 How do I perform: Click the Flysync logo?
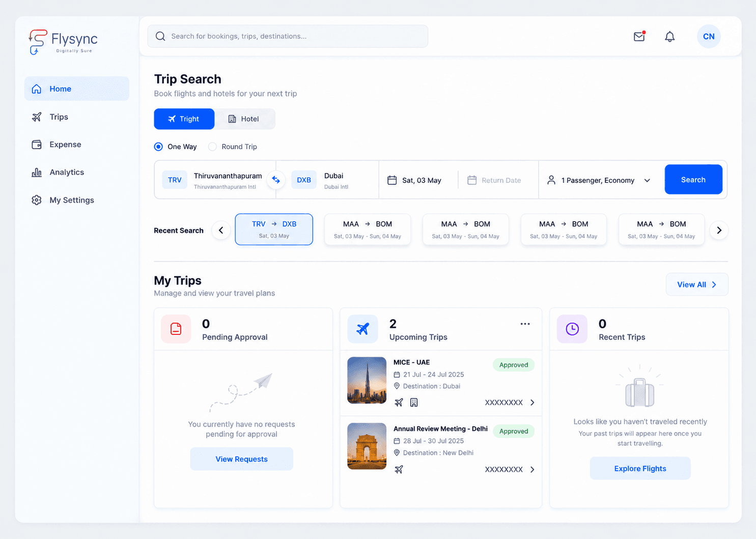pyautogui.click(x=63, y=42)
